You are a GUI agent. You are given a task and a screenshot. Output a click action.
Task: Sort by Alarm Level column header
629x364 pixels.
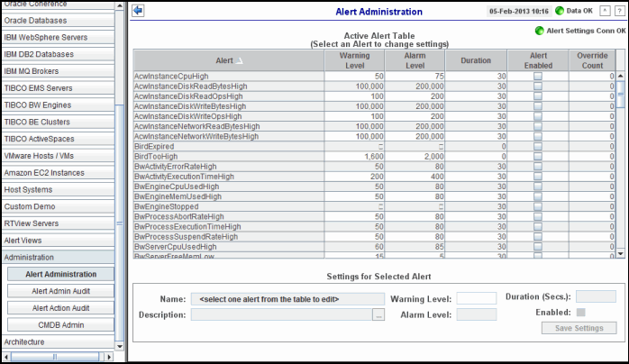point(415,60)
